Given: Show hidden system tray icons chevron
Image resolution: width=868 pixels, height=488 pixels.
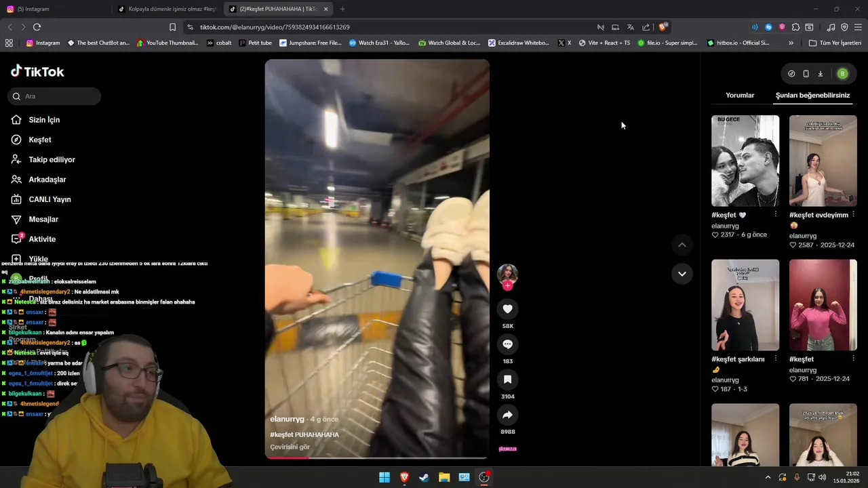Looking at the screenshot, I should pyautogui.click(x=768, y=477).
